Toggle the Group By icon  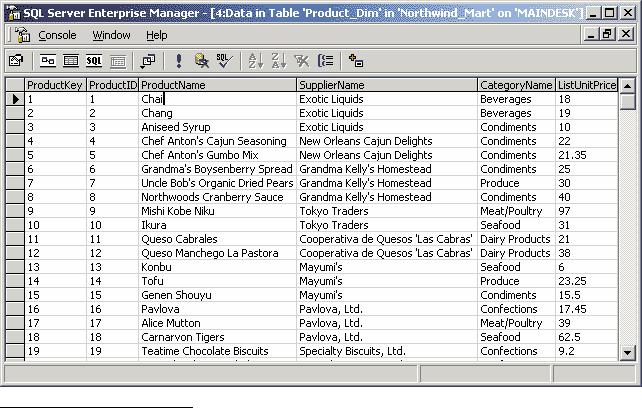point(326,61)
